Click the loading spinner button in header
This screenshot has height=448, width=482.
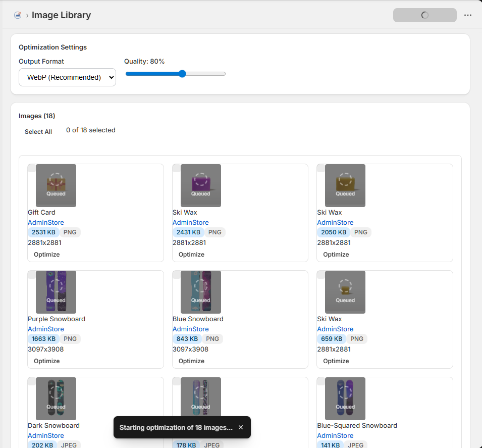[x=424, y=15]
